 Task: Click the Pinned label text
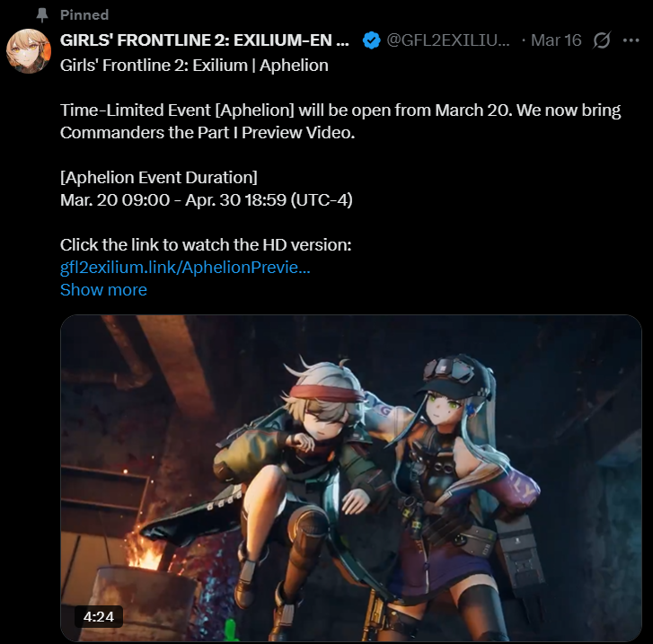tap(84, 15)
